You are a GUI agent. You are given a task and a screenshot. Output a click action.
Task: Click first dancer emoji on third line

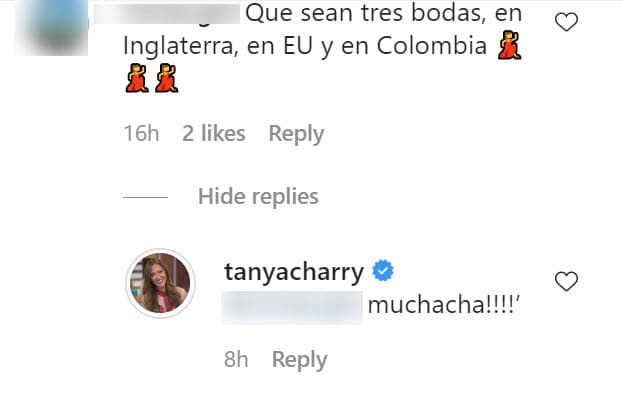point(137,78)
